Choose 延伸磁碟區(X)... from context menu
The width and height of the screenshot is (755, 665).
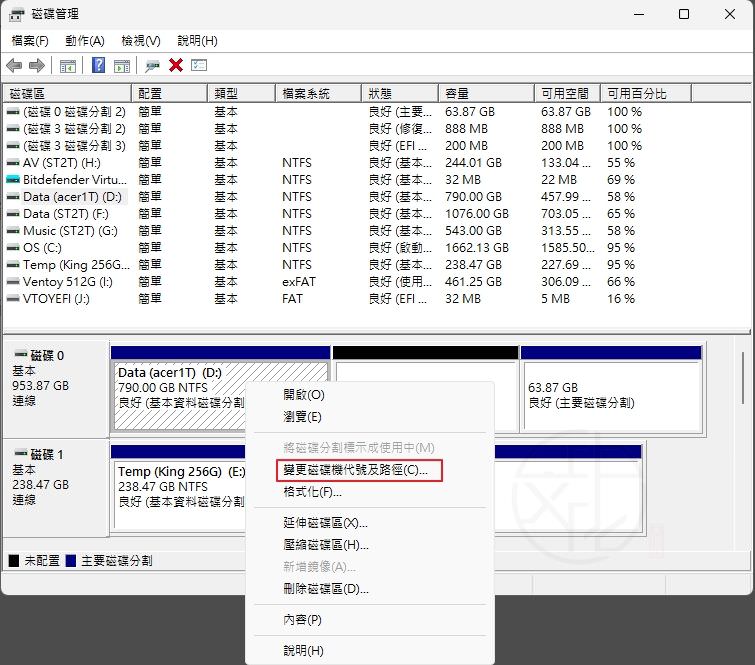point(325,523)
